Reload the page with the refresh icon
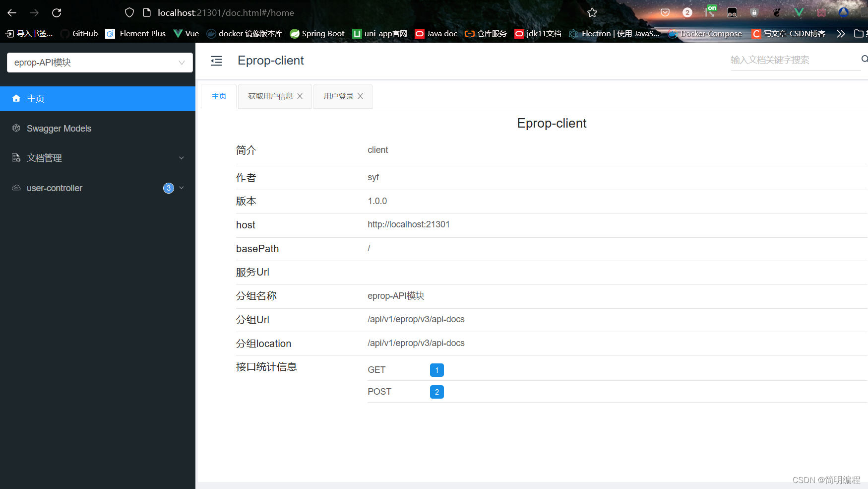 coord(56,12)
